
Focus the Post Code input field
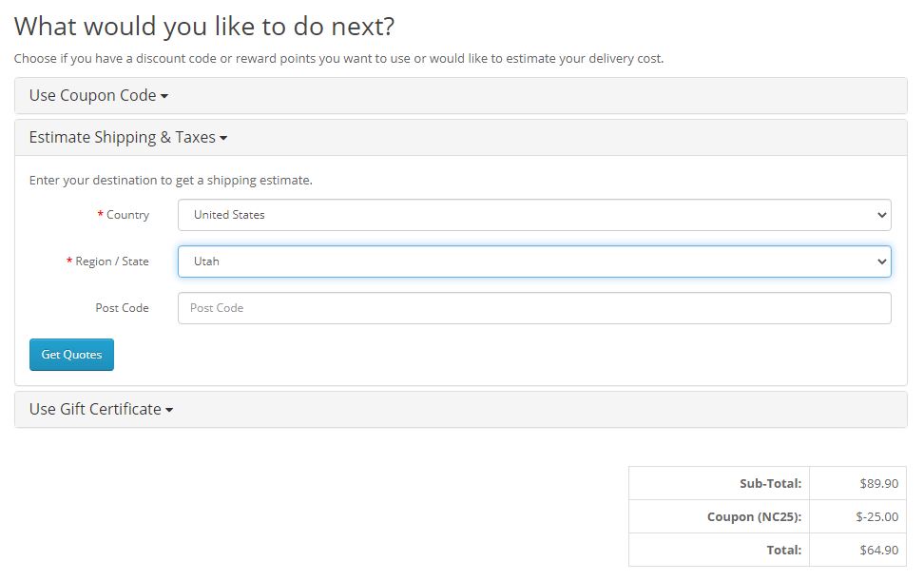534,308
